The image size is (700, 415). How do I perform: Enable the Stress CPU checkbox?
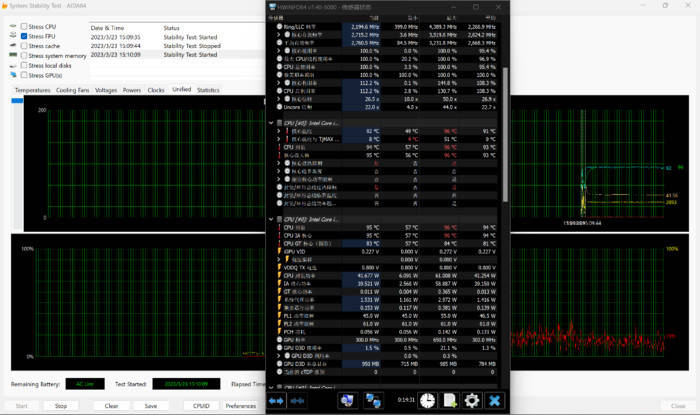point(24,26)
